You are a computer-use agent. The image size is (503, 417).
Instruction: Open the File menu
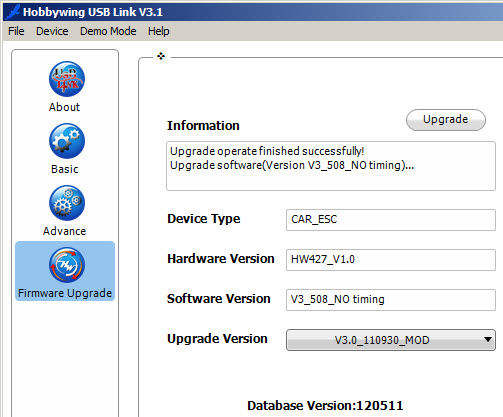tap(16, 31)
